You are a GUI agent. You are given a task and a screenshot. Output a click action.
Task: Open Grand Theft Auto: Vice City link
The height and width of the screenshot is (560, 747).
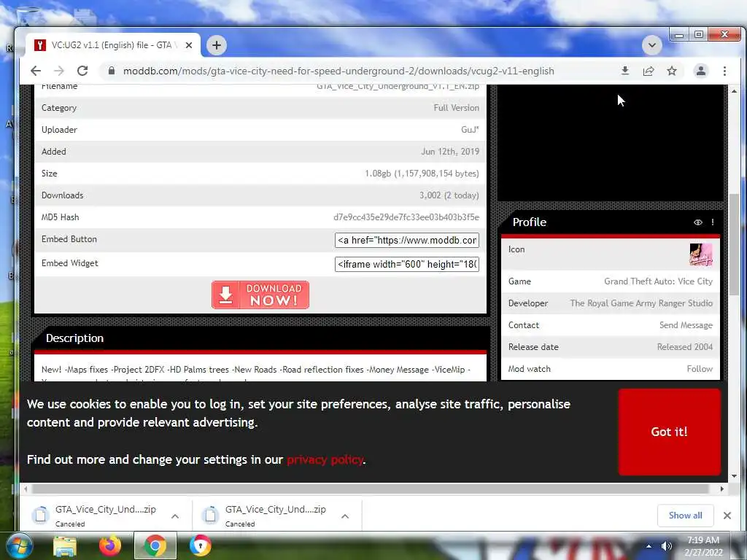[x=659, y=281]
